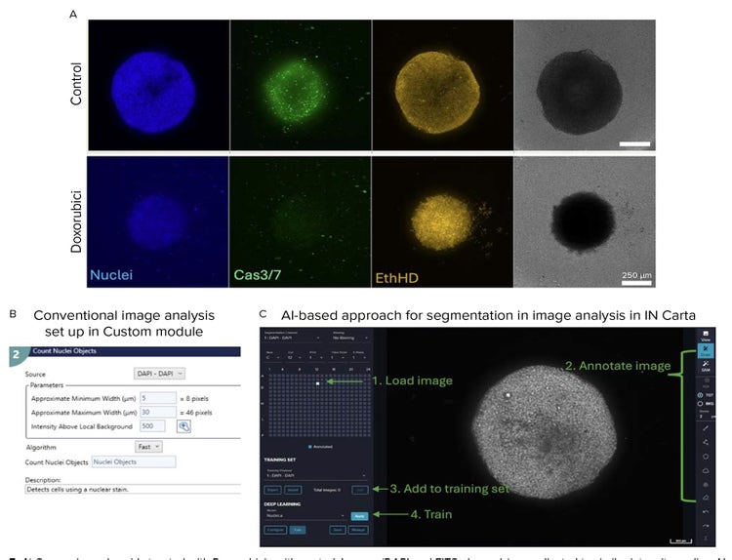The width and height of the screenshot is (732, 560).
Task: Click the undo arrow icon
Action: pyautogui.click(x=706, y=511)
